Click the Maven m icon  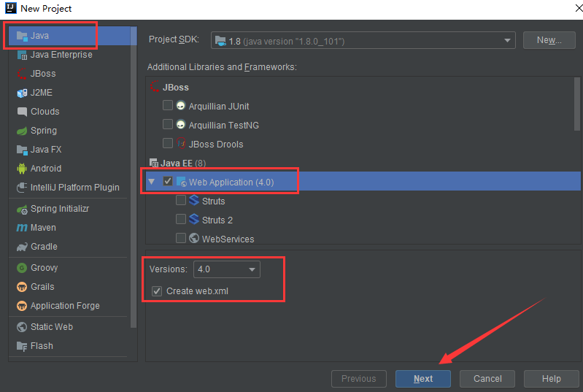(x=22, y=228)
